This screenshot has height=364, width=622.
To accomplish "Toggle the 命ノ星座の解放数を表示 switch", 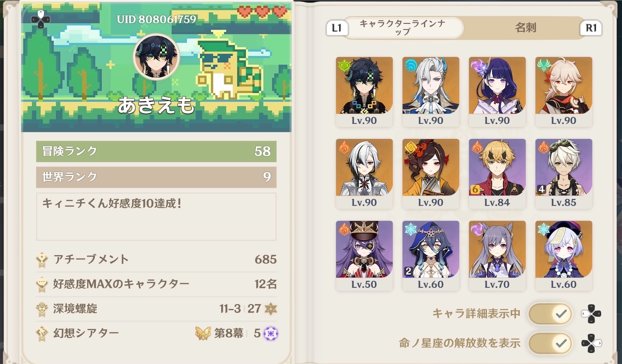I will coord(551,343).
